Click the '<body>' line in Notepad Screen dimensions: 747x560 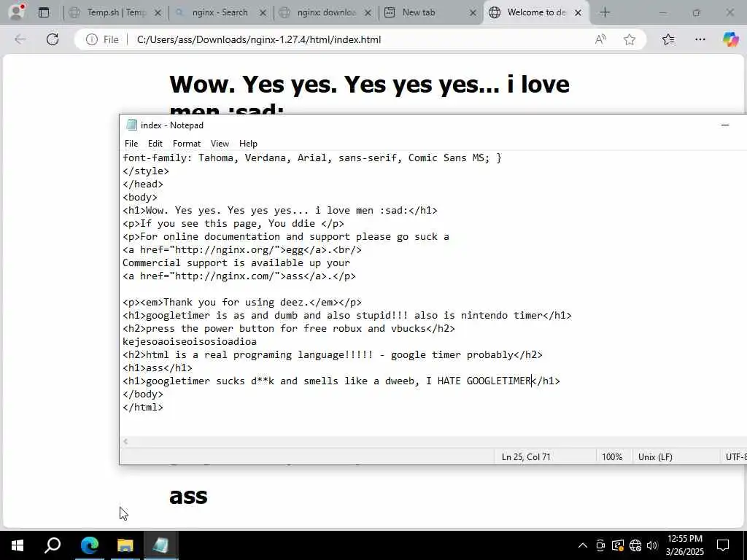pos(140,197)
